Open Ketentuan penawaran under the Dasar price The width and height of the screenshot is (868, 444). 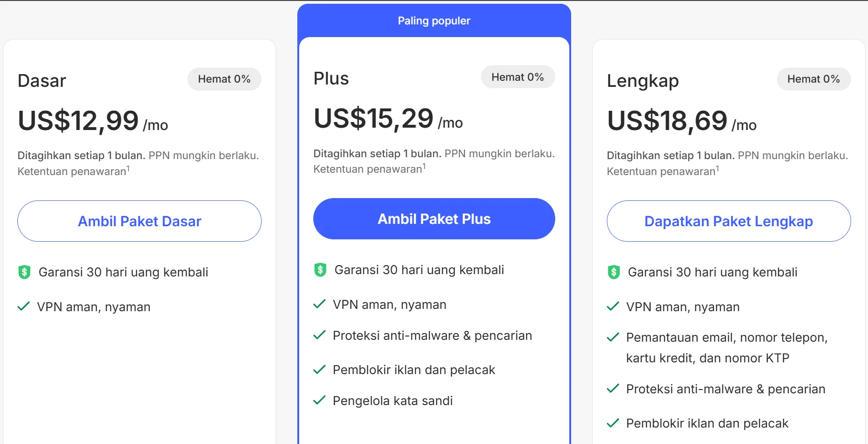(72, 171)
